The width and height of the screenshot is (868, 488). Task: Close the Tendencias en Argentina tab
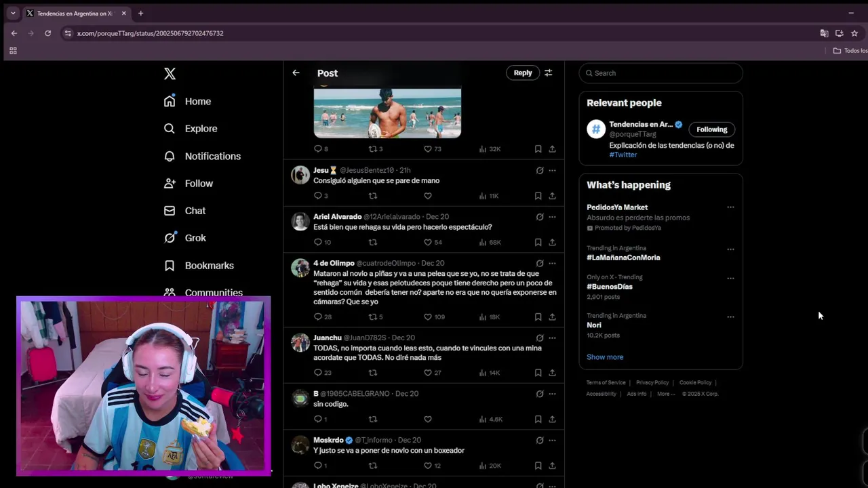point(123,13)
